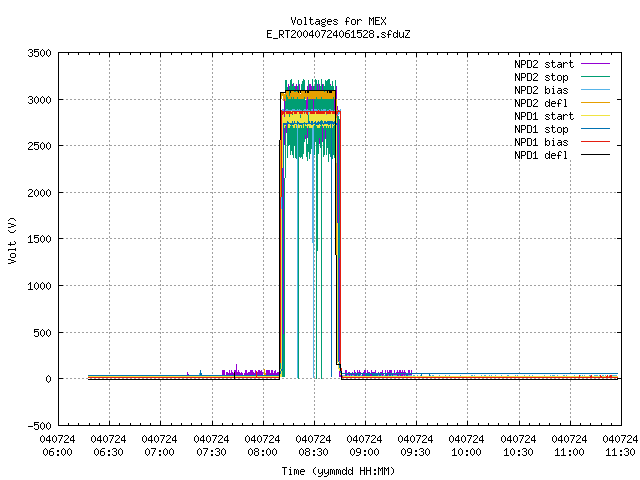The width and height of the screenshot is (640, 480).
Task: Click the 500 y-axis tick label
Action: (x=43, y=333)
